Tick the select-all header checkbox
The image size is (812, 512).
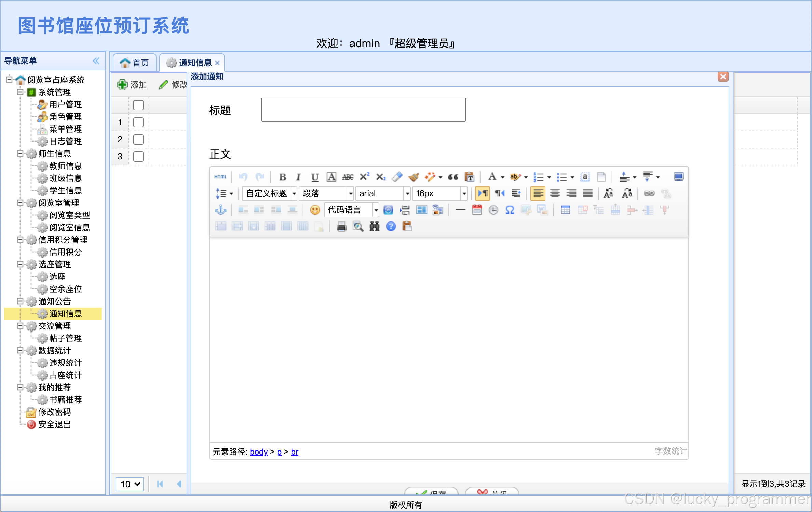[x=138, y=105]
